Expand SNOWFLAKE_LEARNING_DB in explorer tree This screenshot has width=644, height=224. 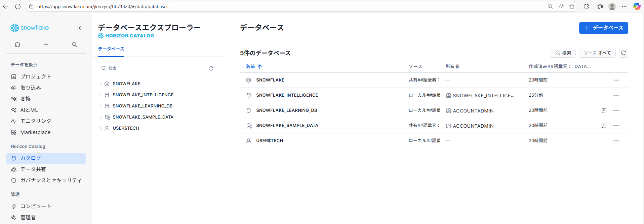[100, 106]
